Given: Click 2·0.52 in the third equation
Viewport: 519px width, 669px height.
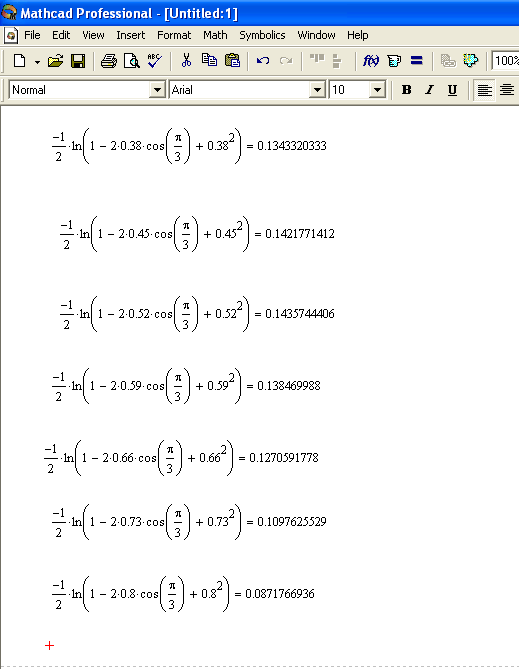Looking at the screenshot, I should tap(134, 314).
